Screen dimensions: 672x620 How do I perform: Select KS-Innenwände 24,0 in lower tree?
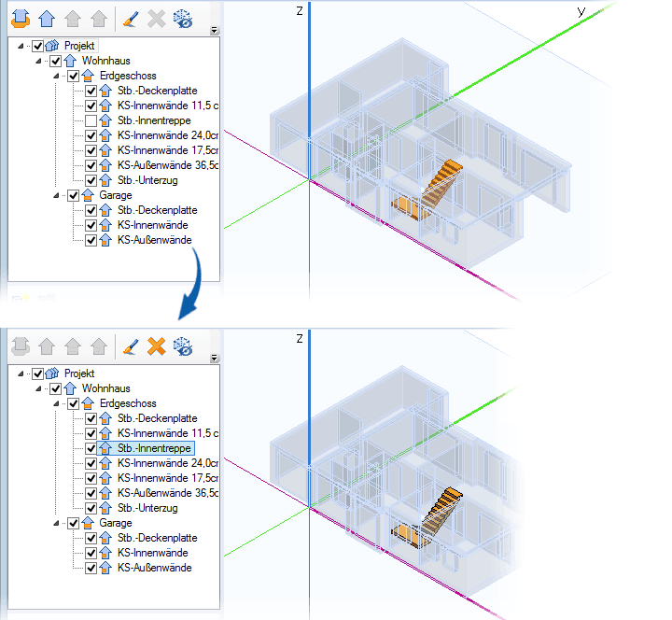[168, 463]
